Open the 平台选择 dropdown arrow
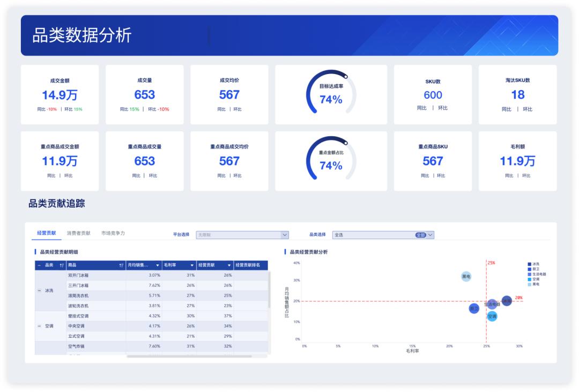The width and height of the screenshot is (579, 392). 285,235
